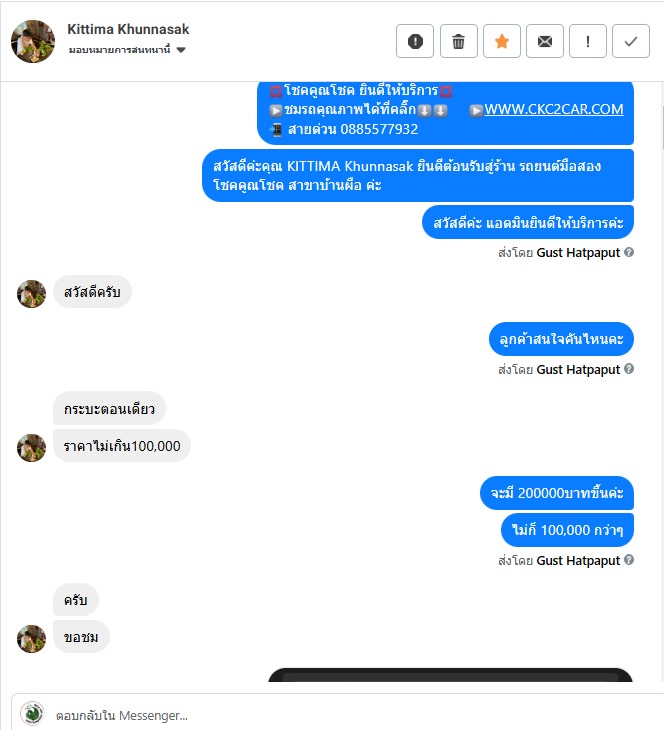
Task: Mark conversation unread with envelope icon
Action: click(x=544, y=41)
